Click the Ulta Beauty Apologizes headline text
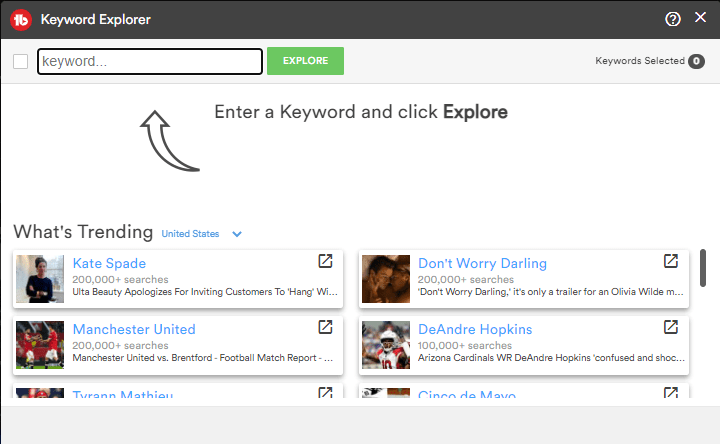Viewport: 720px width, 444px height. coord(205,292)
